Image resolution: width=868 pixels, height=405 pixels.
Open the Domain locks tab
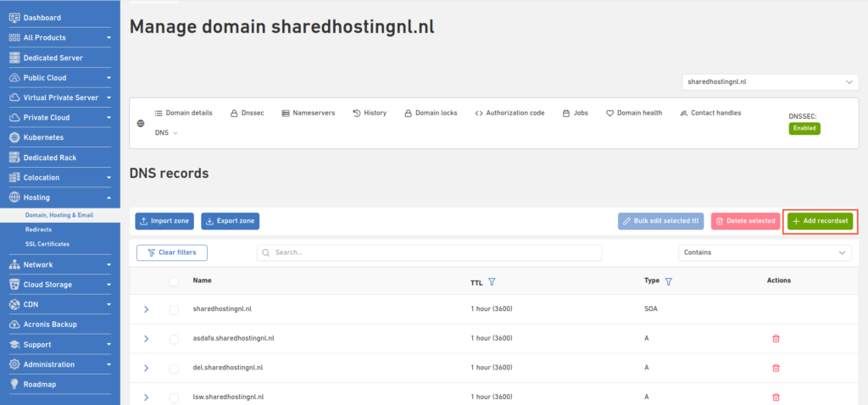pyautogui.click(x=431, y=113)
